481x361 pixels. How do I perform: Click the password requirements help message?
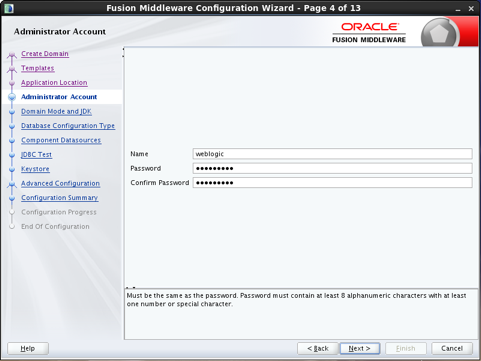[x=296, y=300]
